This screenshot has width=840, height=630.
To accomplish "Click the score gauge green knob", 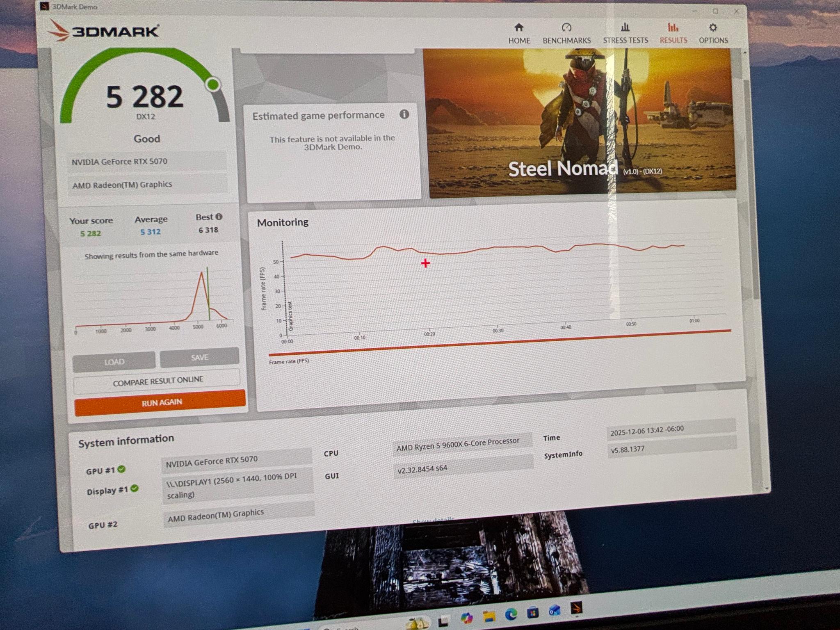I will (x=213, y=84).
